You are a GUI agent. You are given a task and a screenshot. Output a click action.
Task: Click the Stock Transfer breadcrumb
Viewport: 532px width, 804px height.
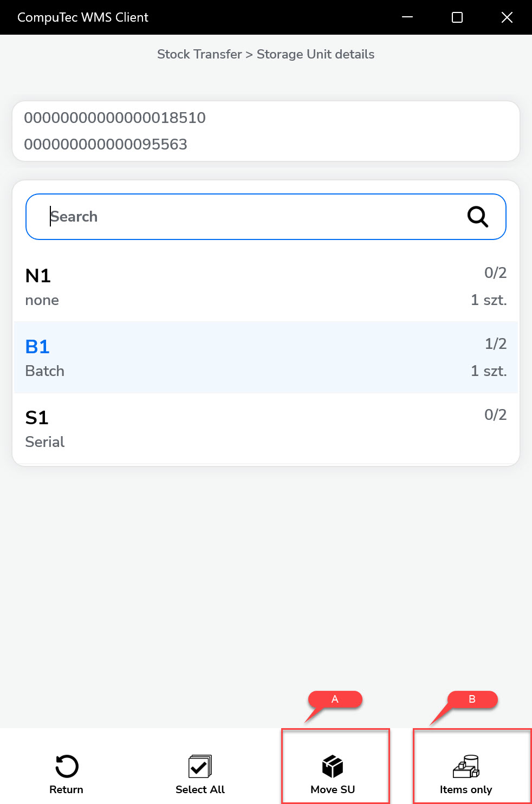click(199, 54)
